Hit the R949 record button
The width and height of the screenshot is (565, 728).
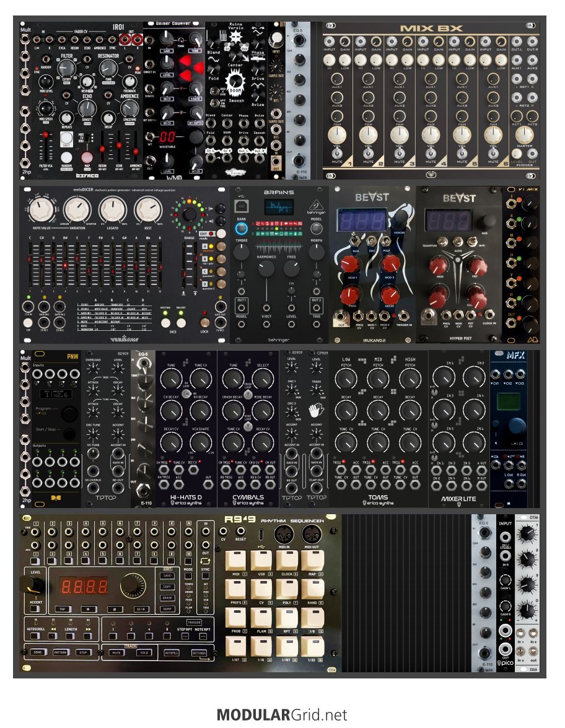[x=88, y=608]
